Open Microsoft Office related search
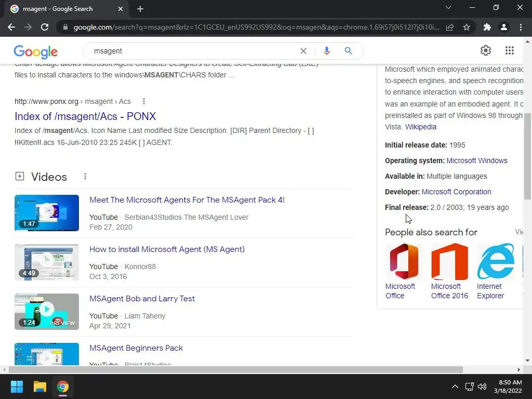The height and width of the screenshot is (399, 532). (404, 271)
